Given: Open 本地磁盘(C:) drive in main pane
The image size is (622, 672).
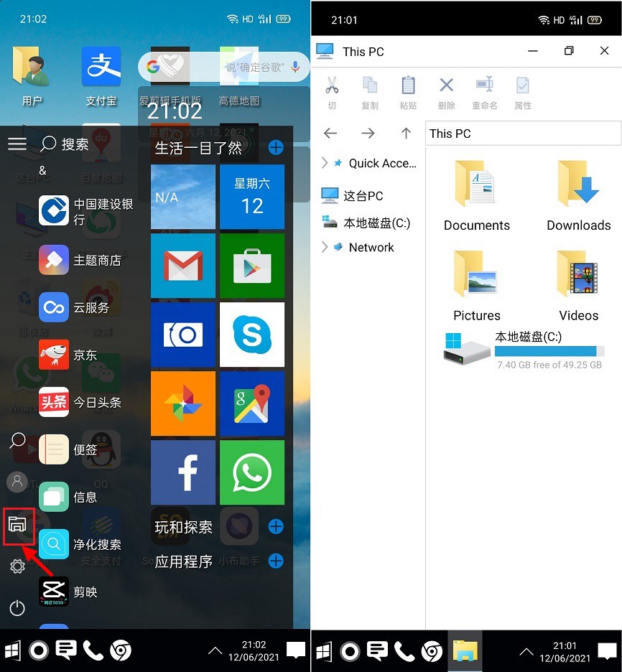Looking at the screenshot, I should (x=524, y=350).
